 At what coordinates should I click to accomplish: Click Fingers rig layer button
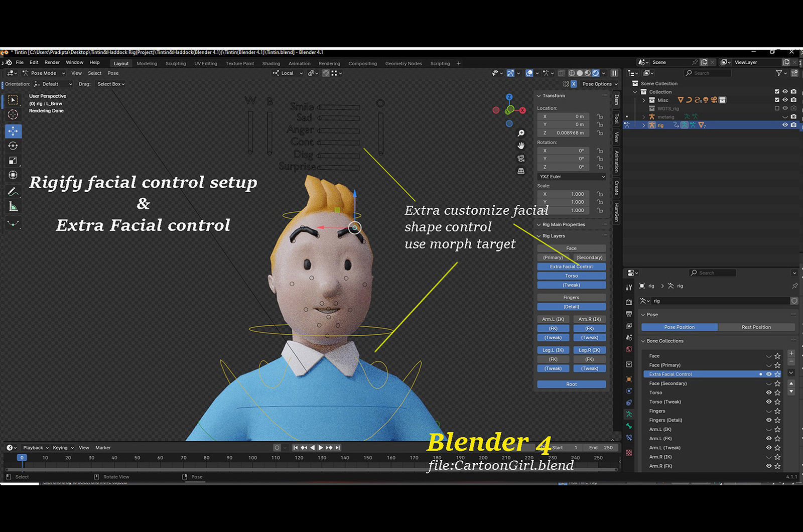click(x=572, y=298)
